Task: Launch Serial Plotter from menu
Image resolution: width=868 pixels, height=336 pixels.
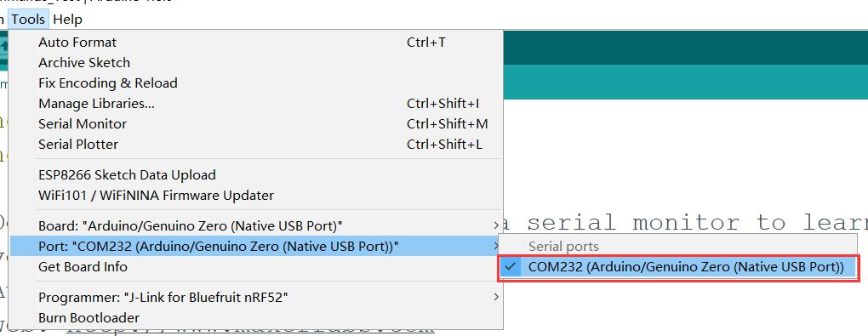Action: (255, 145)
